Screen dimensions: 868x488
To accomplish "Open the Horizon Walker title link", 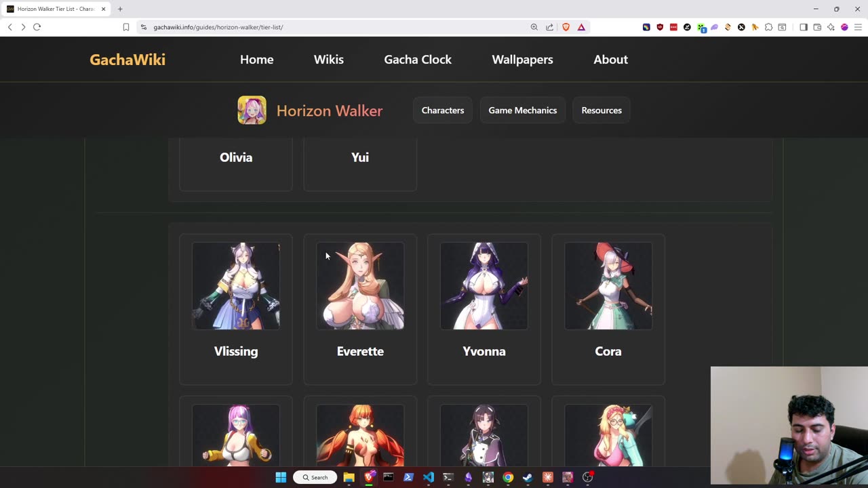I will click(330, 110).
